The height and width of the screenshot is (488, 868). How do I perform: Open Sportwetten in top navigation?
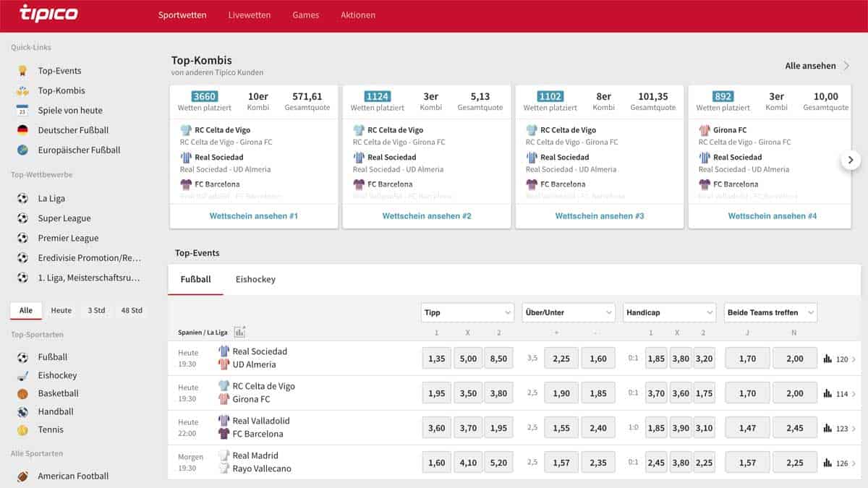[182, 15]
